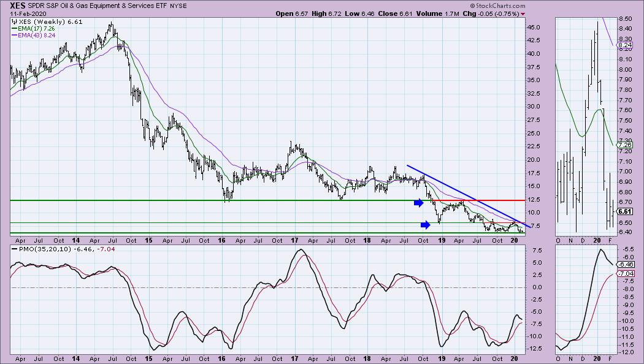Click the boxed 8.24 EMA value tag
644x364 pixels.
[x=625, y=45]
